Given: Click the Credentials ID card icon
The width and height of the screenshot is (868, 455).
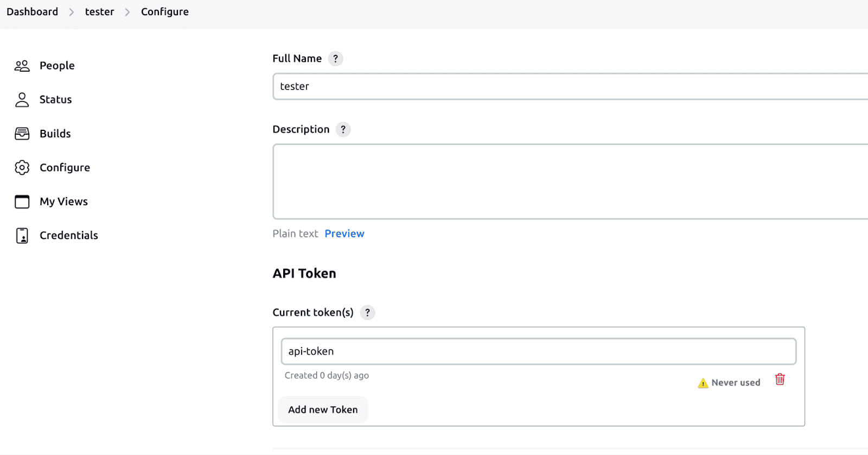Looking at the screenshot, I should click(22, 235).
